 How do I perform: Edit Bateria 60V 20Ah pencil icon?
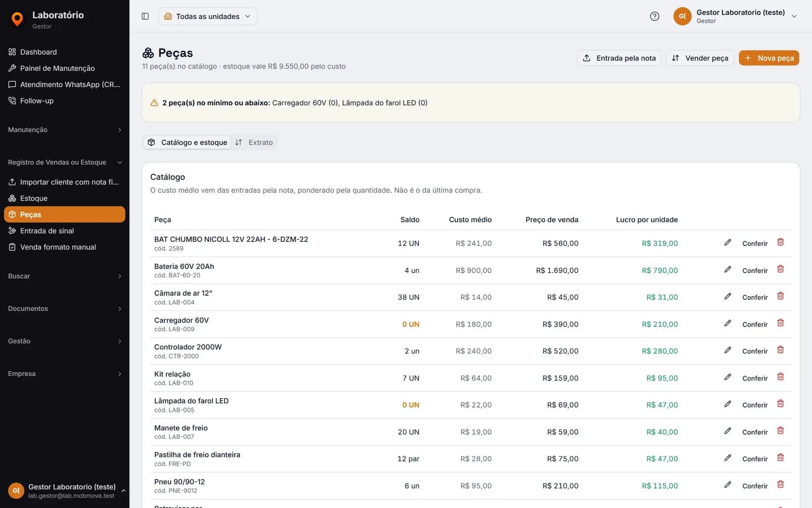pyautogui.click(x=728, y=270)
